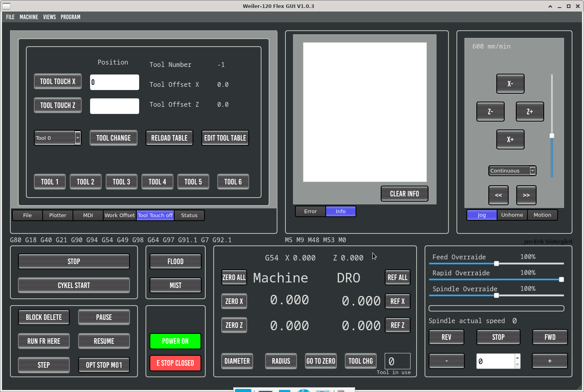Zero the Z axis
The height and width of the screenshot is (392, 584).
234,325
